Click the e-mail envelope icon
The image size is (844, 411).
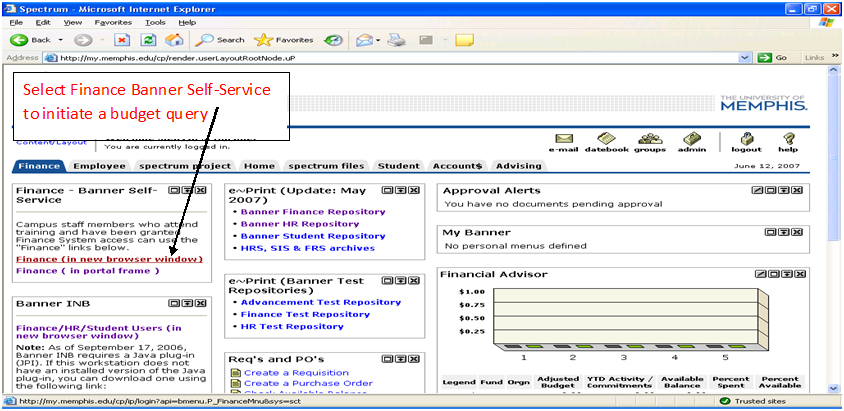point(563,139)
